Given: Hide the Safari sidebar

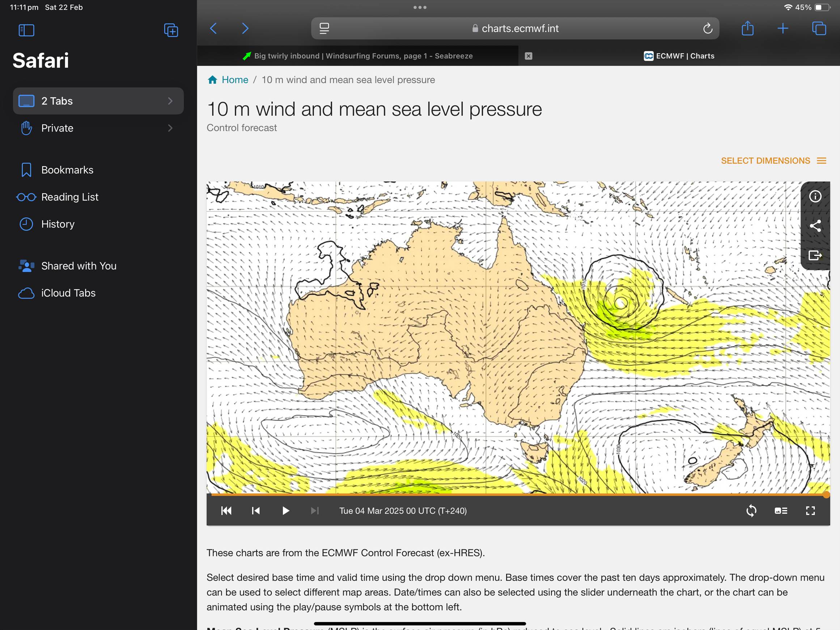Looking at the screenshot, I should click(x=26, y=30).
